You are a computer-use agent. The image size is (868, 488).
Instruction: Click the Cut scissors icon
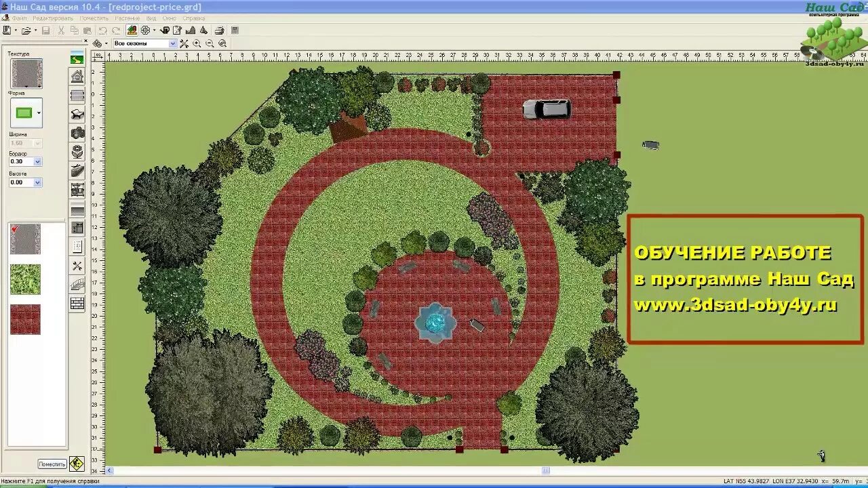[61, 30]
